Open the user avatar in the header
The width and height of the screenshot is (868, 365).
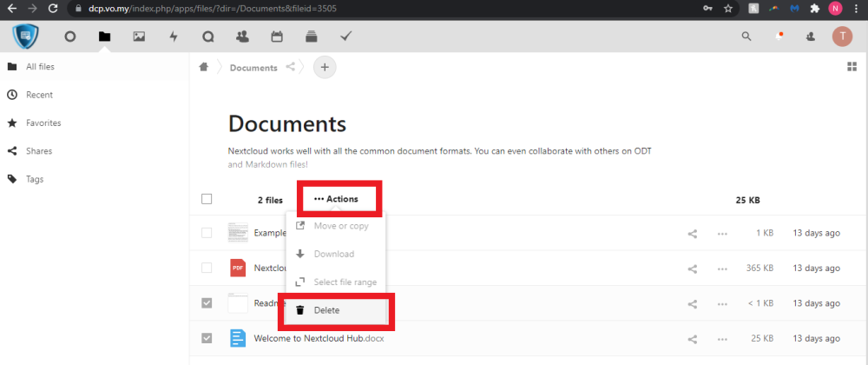pyautogui.click(x=841, y=36)
